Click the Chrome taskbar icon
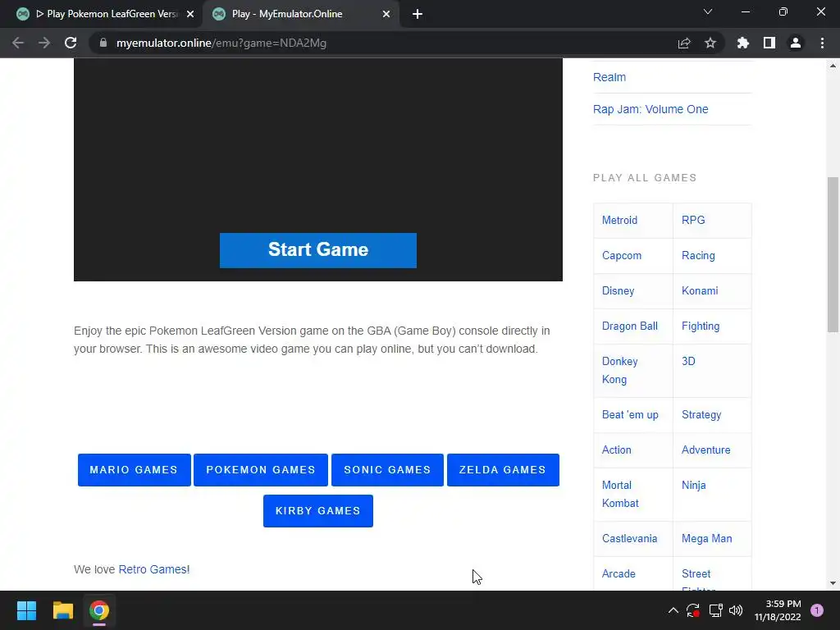The image size is (840, 630). tap(99, 610)
